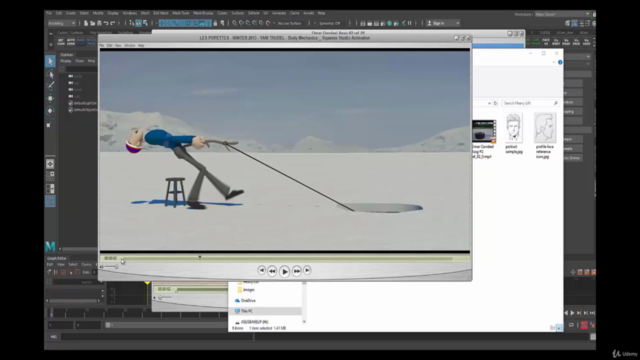This screenshot has height=360, width=640.
Task: Click the IPR render globe icon
Action: coord(389,23)
